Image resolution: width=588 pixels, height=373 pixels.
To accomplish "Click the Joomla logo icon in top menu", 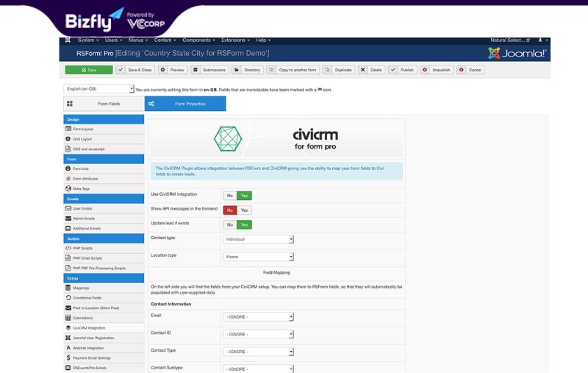I will [x=68, y=40].
